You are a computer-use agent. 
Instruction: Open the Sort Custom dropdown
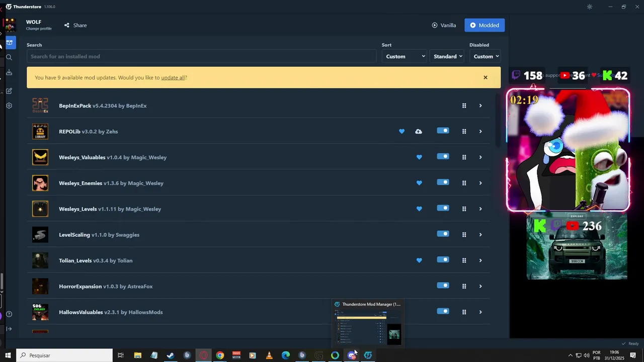click(405, 56)
